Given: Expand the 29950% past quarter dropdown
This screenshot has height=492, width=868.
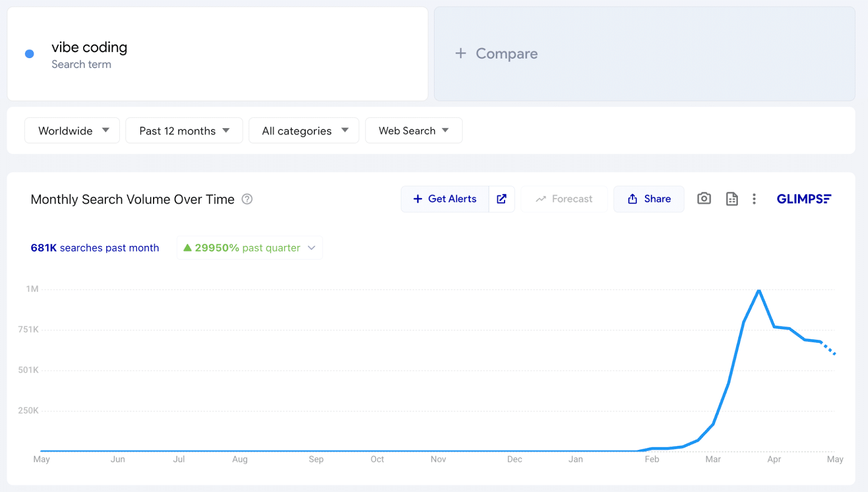Looking at the screenshot, I should pos(250,248).
